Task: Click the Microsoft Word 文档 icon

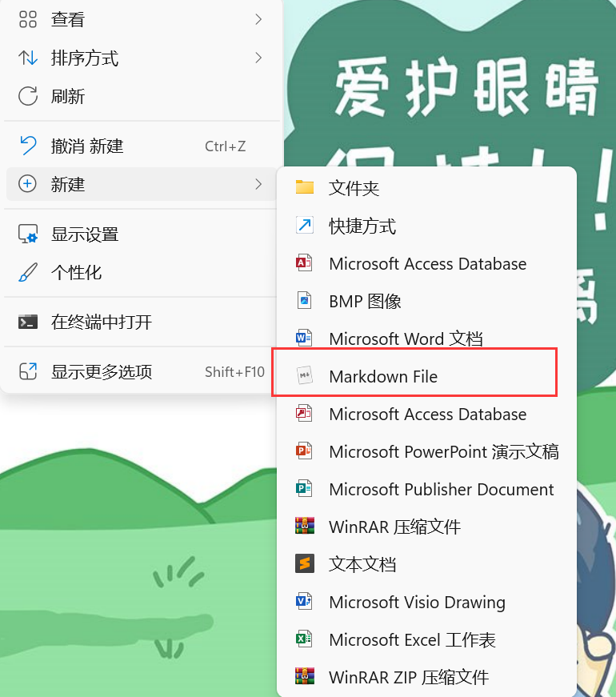Action: tap(305, 338)
